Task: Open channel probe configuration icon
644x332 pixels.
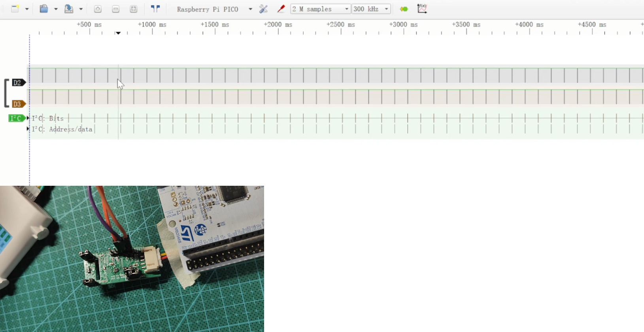Action: (x=281, y=9)
